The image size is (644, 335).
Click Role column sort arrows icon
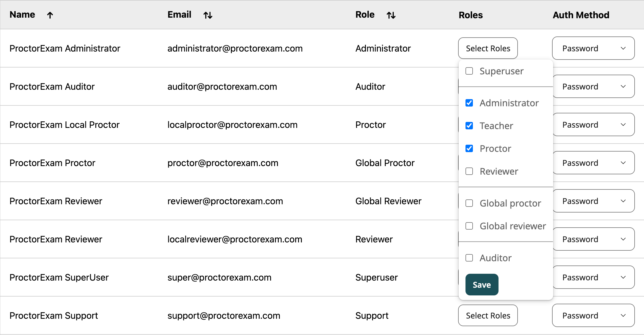[391, 15]
